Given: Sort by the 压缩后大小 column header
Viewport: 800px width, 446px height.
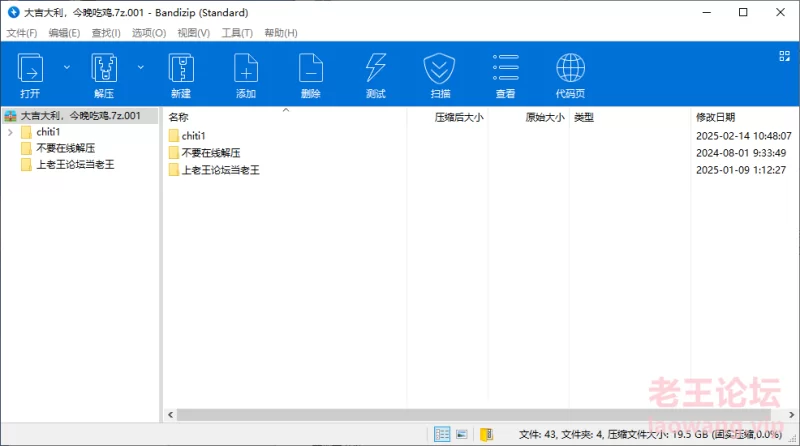Looking at the screenshot, I should [x=459, y=117].
